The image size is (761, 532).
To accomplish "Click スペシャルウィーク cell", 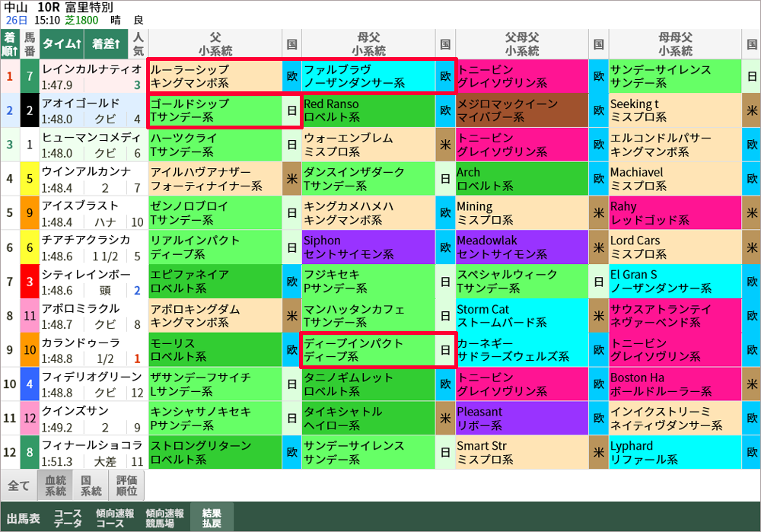I will coord(522,281).
